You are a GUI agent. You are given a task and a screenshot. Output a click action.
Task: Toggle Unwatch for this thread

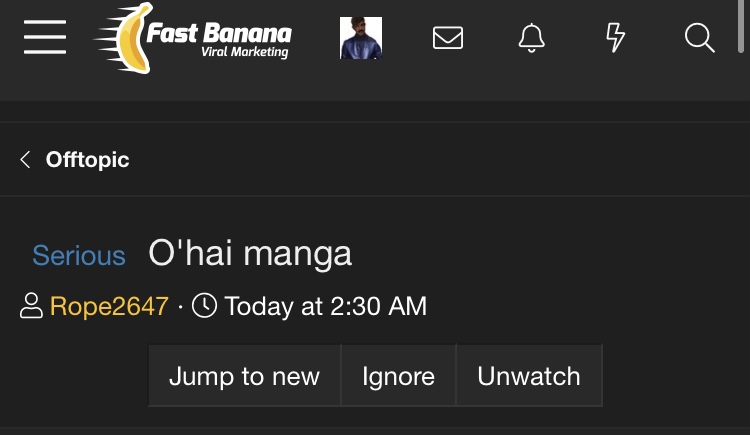click(529, 376)
